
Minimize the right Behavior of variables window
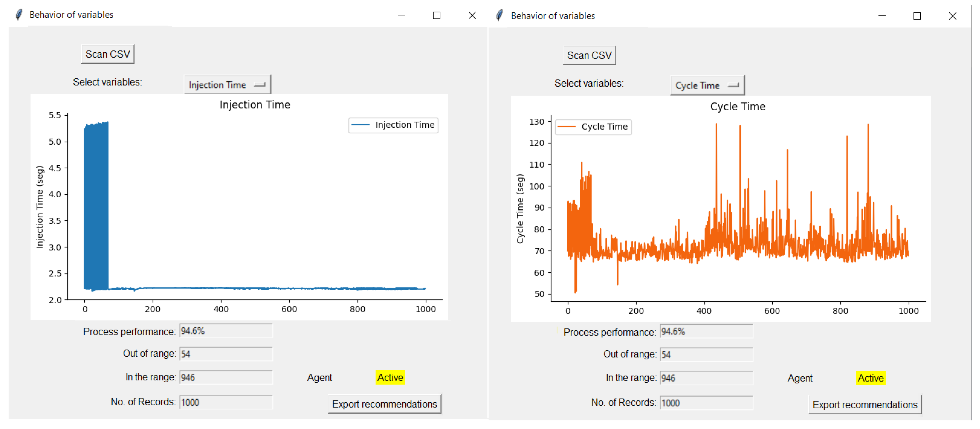point(882,16)
